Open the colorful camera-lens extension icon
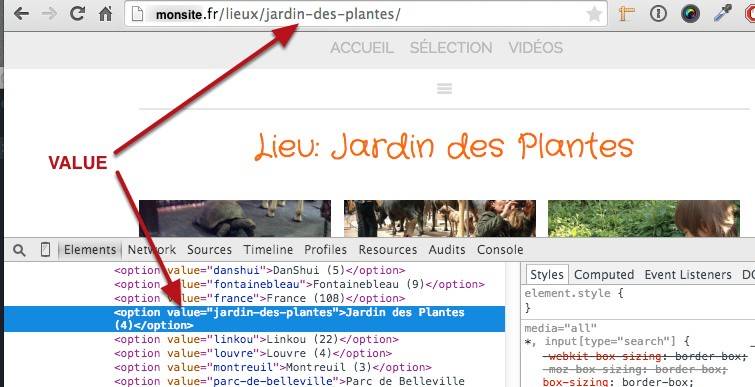 coord(690,13)
